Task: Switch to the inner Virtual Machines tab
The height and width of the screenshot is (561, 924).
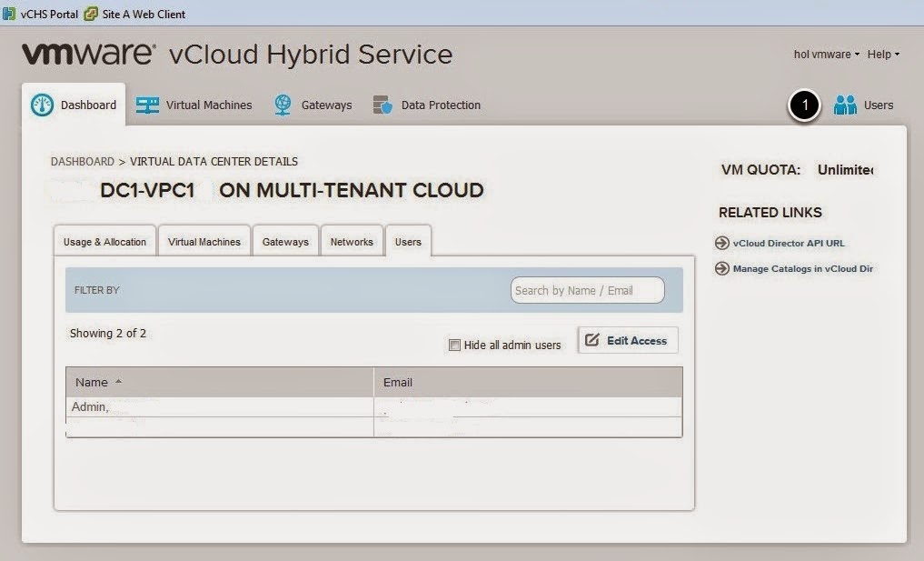Action: 204,241
